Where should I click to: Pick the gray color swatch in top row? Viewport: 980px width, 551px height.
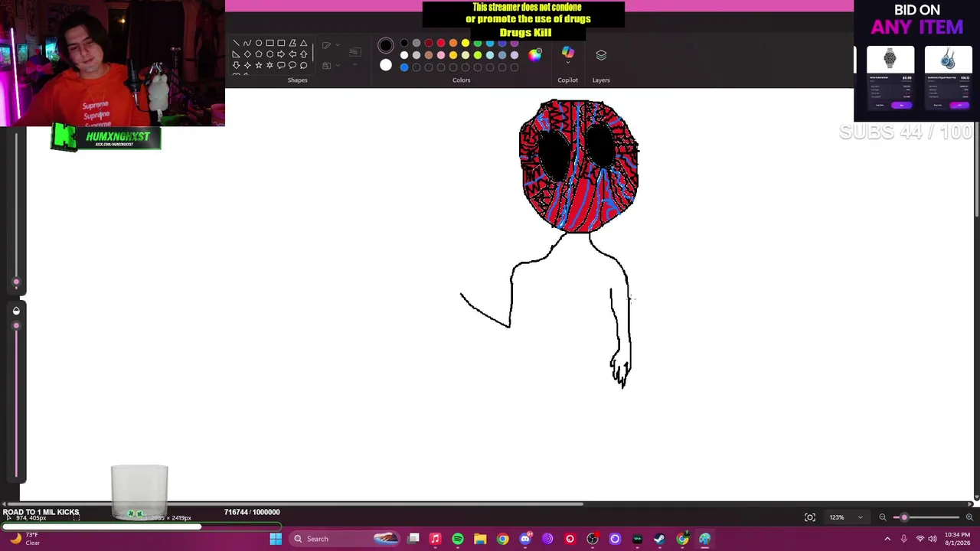[416, 43]
